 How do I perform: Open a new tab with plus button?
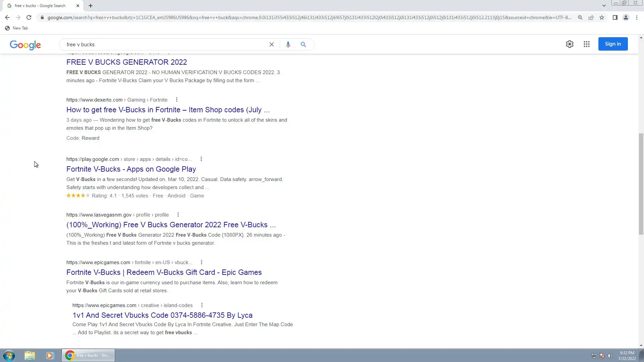click(x=91, y=6)
